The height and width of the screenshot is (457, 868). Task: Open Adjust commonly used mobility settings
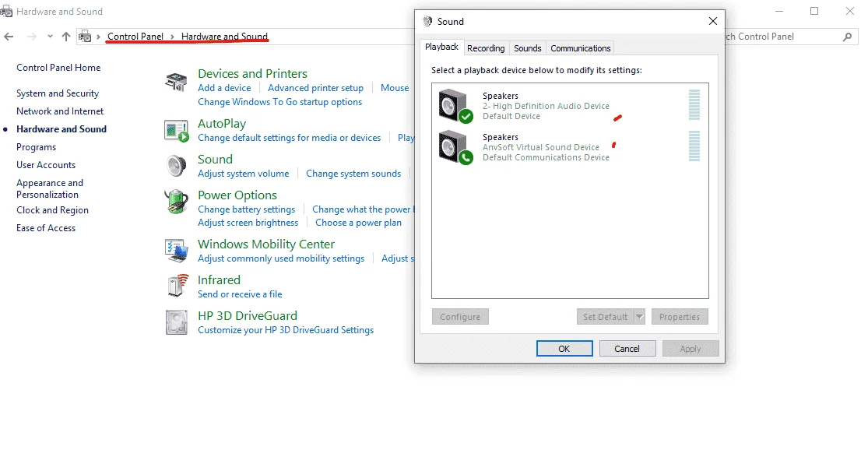[x=281, y=258]
